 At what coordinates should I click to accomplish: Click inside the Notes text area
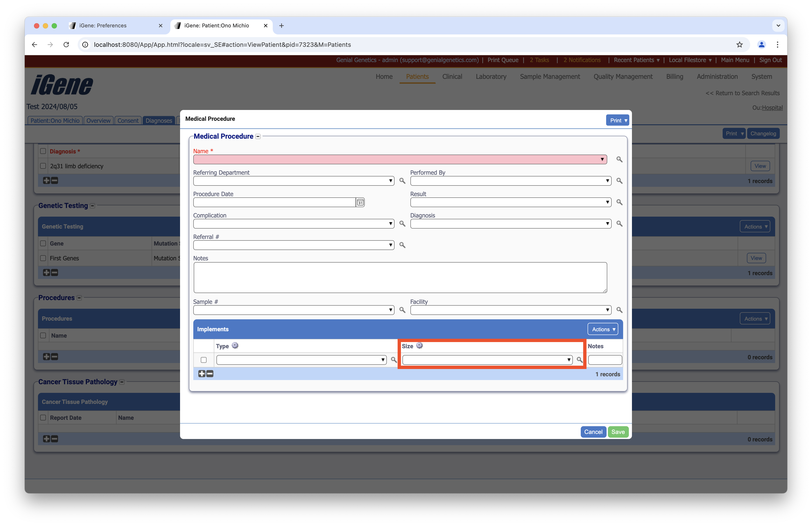tap(400, 277)
